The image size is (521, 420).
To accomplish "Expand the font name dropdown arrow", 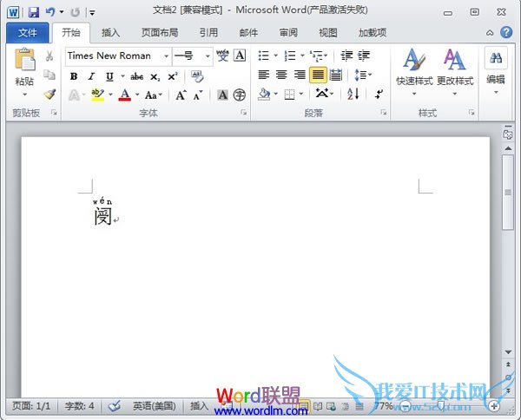I will (x=166, y=56).
